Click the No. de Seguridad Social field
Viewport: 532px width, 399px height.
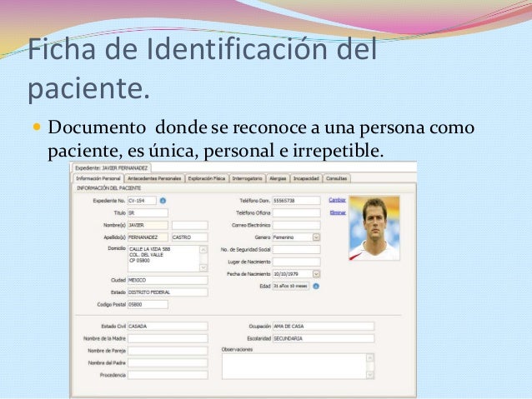(296, 250)
